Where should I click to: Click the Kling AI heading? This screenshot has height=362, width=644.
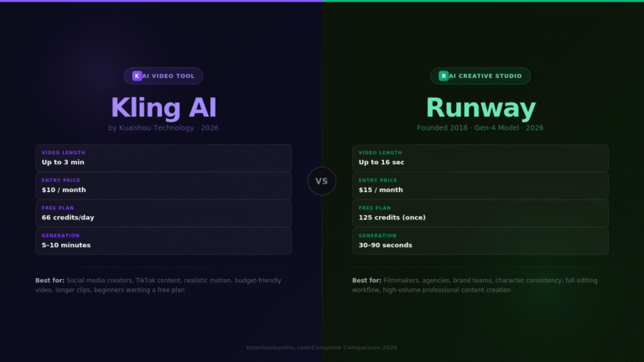click(164, 107)
